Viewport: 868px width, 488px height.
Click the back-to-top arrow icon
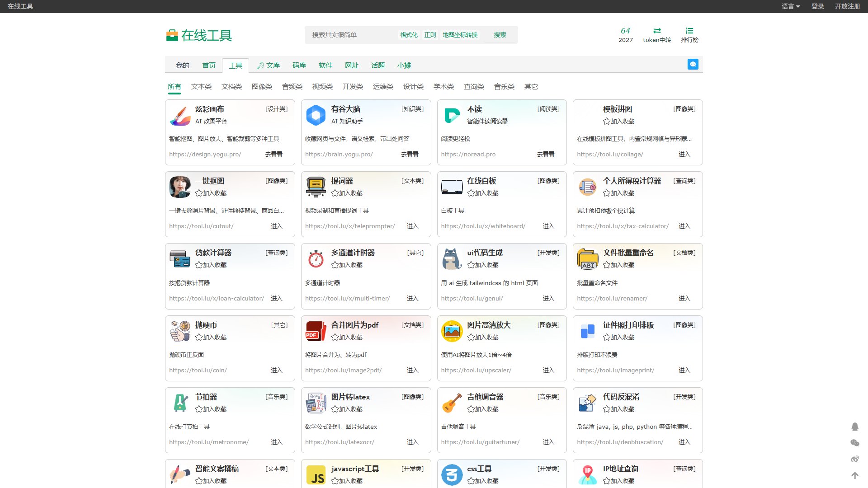(x=855, y=475)
